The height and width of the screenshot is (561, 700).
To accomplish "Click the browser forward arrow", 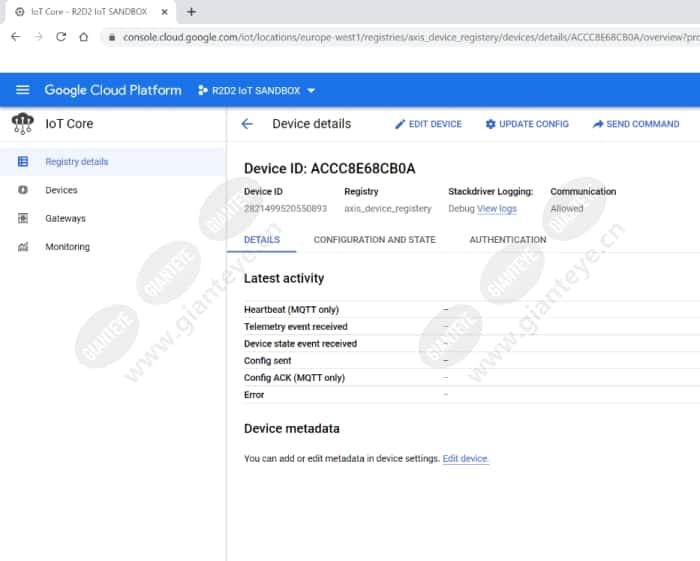I will coord(38,37).
